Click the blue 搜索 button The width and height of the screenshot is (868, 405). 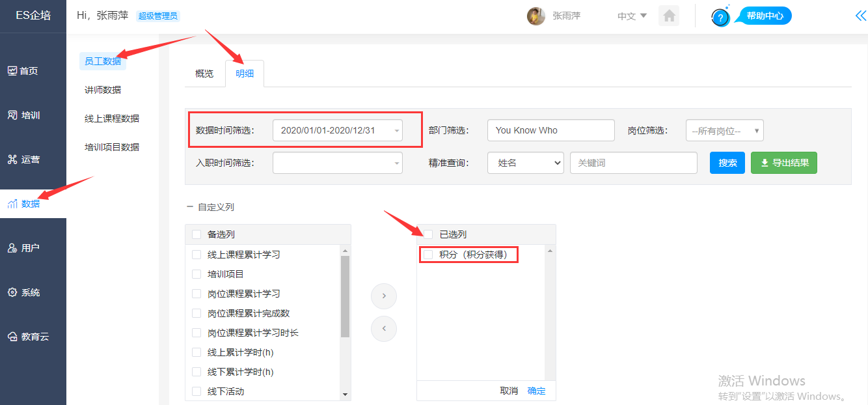tap(727, 163)
